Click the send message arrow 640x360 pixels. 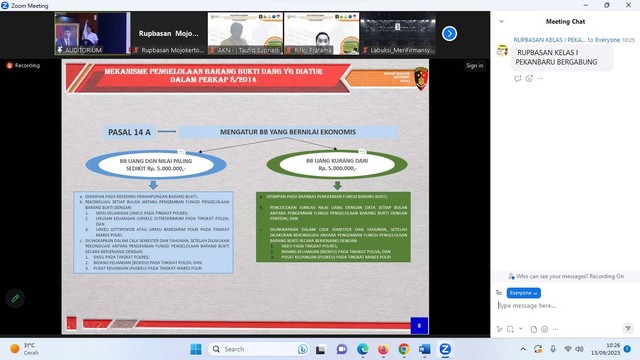coord(628,328)
